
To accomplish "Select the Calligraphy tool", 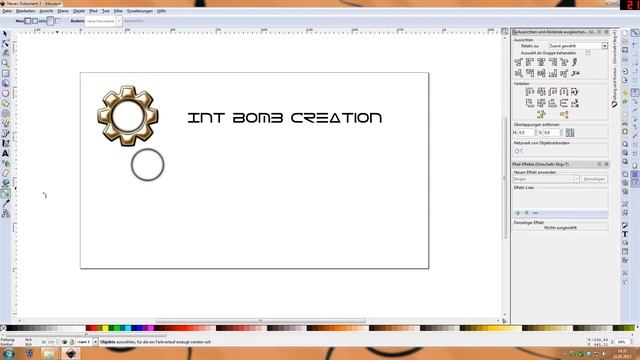I will 5,143.
